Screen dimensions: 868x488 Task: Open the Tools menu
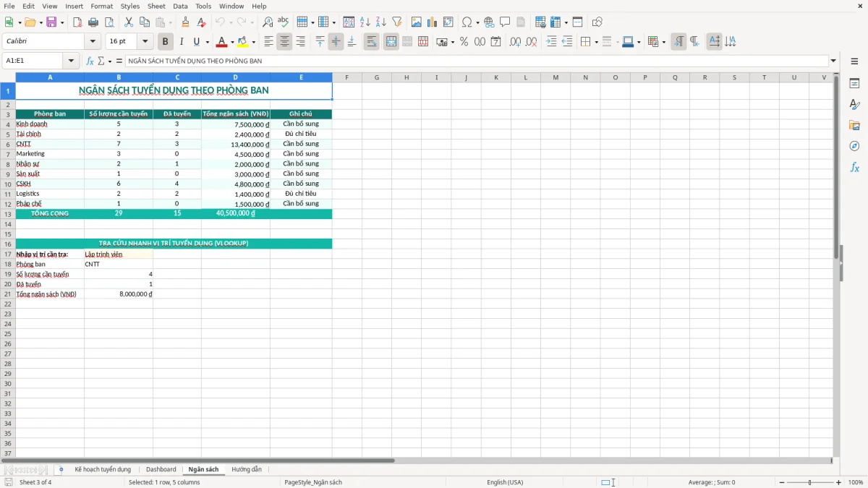click(x=203, y=6)
